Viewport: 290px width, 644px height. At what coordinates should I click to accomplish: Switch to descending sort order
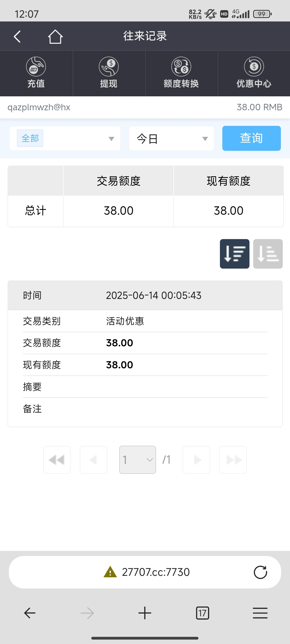(234, 254)
